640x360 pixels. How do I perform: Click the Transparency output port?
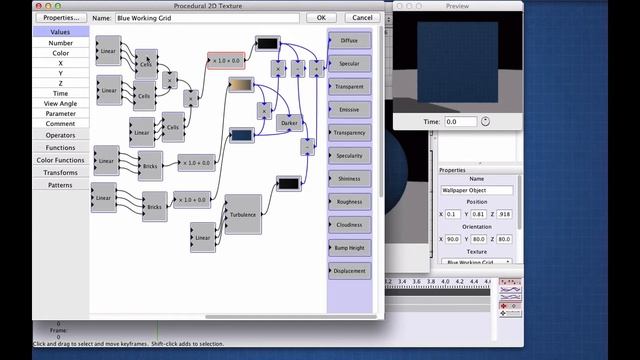[350, 133]
